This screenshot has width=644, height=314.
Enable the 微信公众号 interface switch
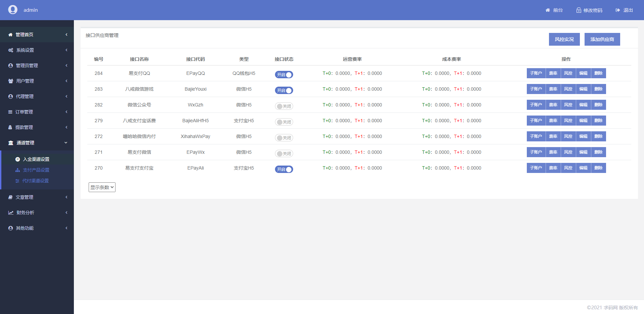pos(284,106)
